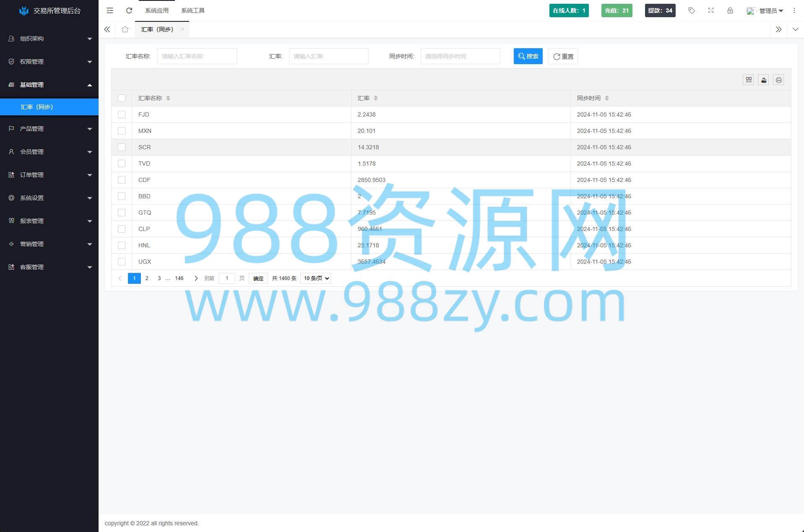Open the 10 条/页 page size dropdown

[x=316, y=278]
